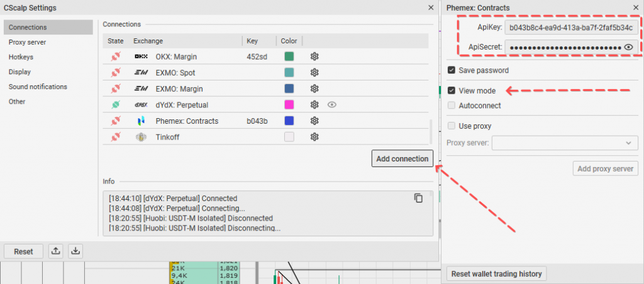The height and width of the screenshot is (284, 644).
Task: Open Hotkeys settings section
Action: pos(21,57)
